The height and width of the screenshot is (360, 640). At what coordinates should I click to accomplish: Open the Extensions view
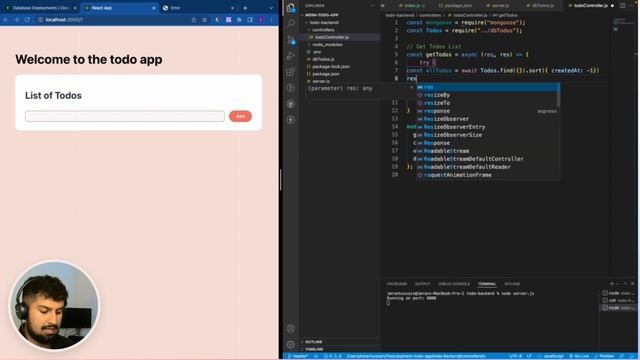pos(291,72)
